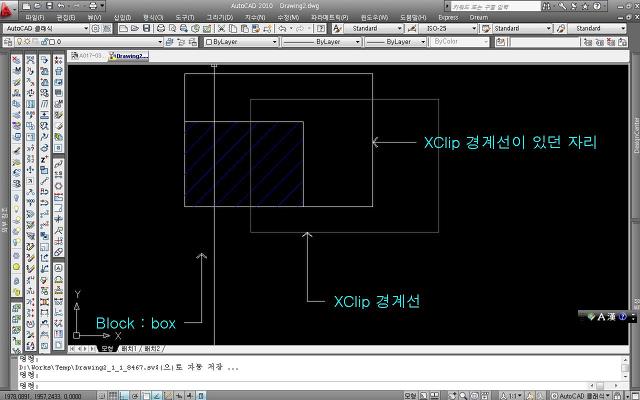Click the InfoCenter keyword search field
Screen dimensions: 640x400
click(496, 7)
